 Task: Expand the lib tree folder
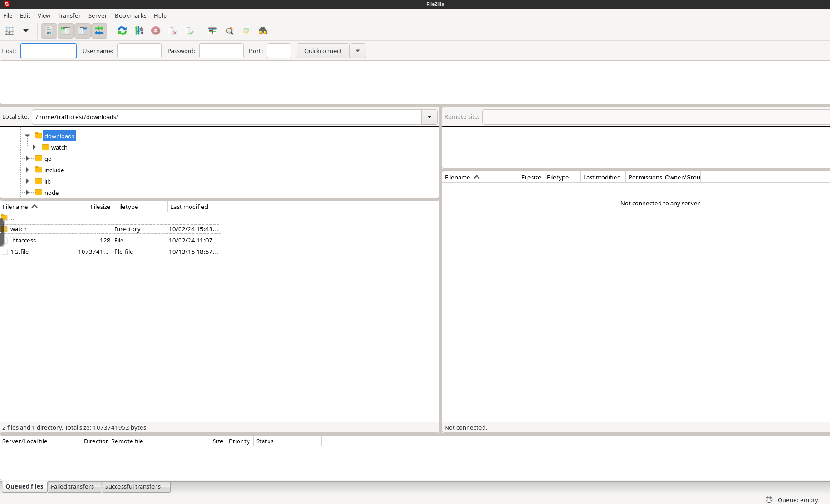pos(27,181)
